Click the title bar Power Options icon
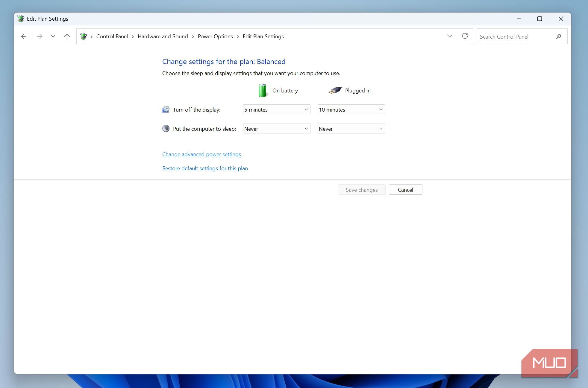588x388 pixels. (x=21, y=19)
